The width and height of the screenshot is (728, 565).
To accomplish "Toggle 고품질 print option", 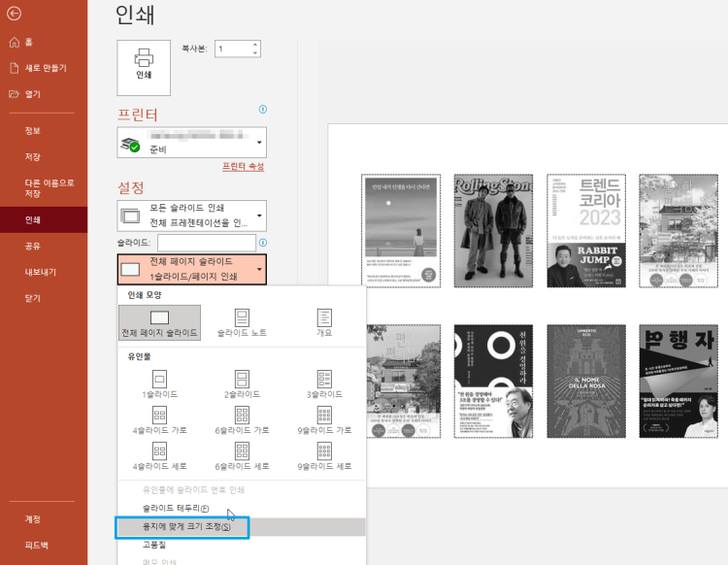I will click(242, 545).
